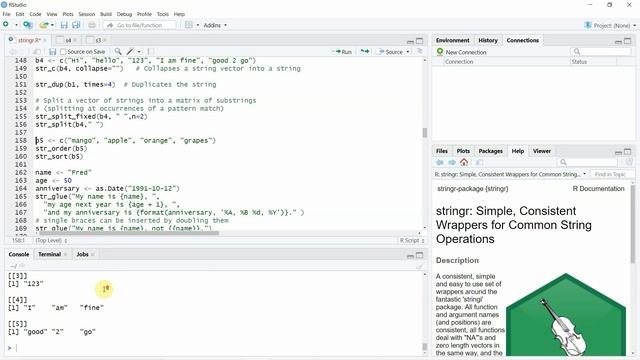Select the s4 editor tab

coord(68,40)
